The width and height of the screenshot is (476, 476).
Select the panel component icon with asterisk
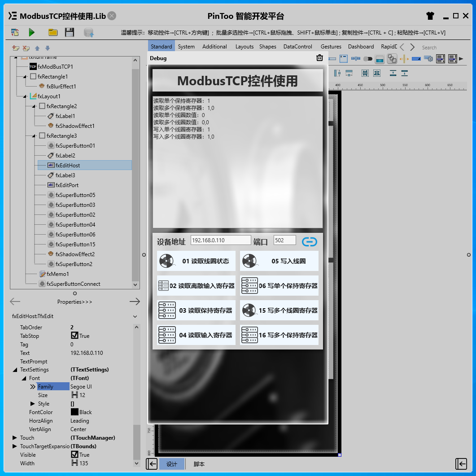(x=344, y=59)
